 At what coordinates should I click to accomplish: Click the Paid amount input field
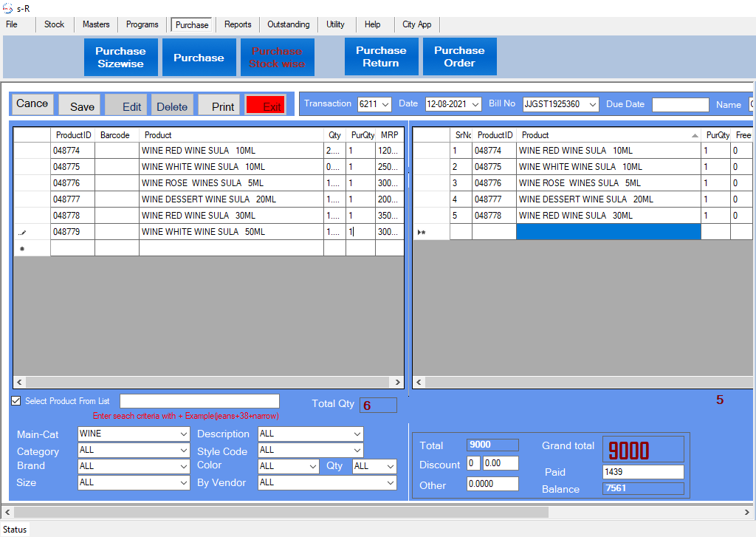click(642, 472)
